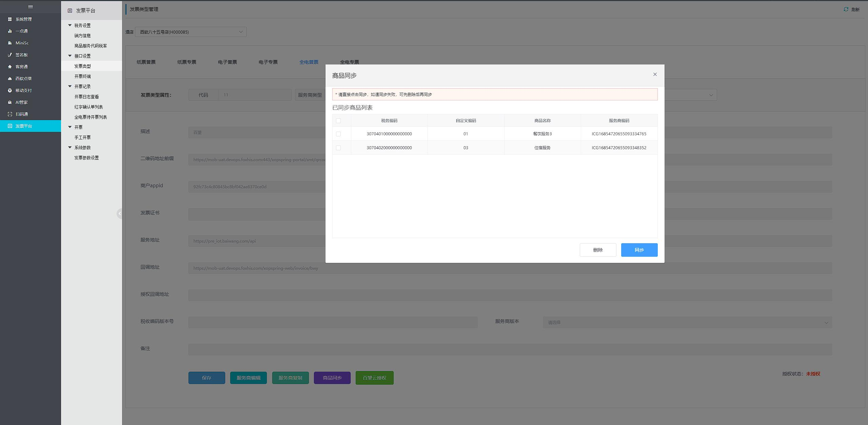Click the 代码 input showing 11
The width and height of the screenshot is (868, 425).
pos(255,95)
